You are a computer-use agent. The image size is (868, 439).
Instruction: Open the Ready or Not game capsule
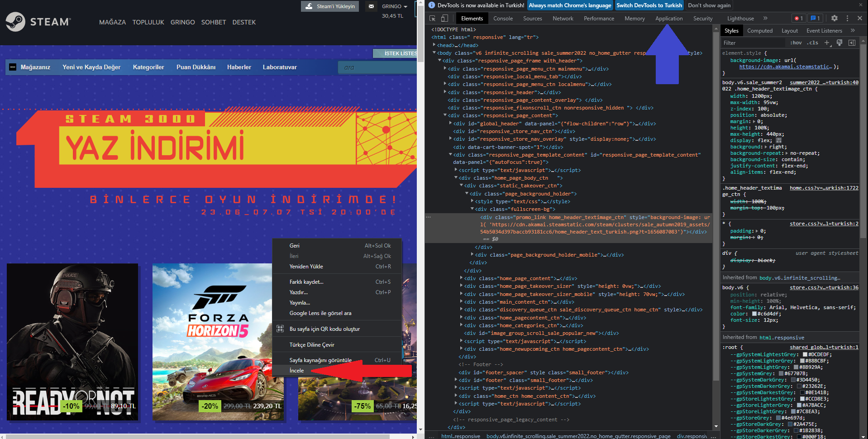click(72, 342)
